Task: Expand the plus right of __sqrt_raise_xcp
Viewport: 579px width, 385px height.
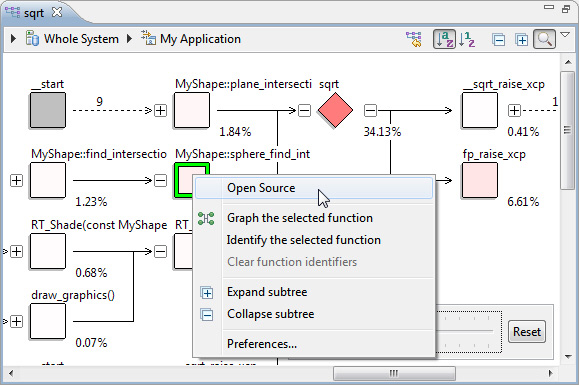Action: pos(514,110)
